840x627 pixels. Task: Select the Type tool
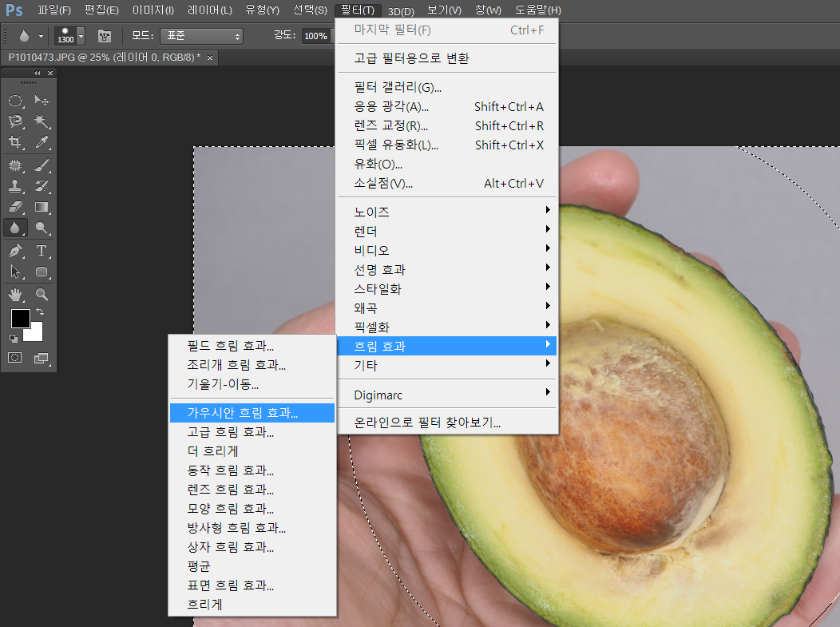pyautogui.click(x=42, y=251)
